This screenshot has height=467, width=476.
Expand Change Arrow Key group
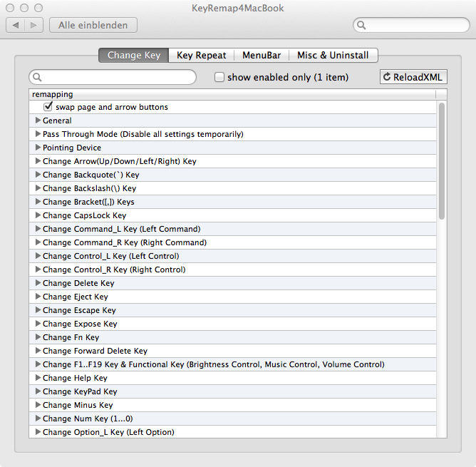pos(38,161)
